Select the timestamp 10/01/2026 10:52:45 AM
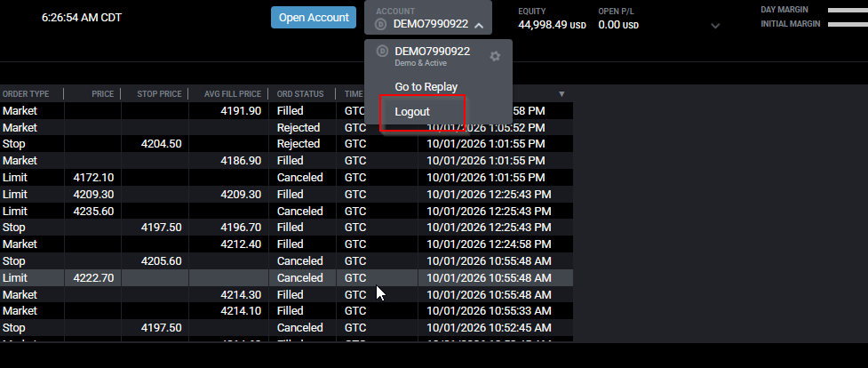 point(489,327)
